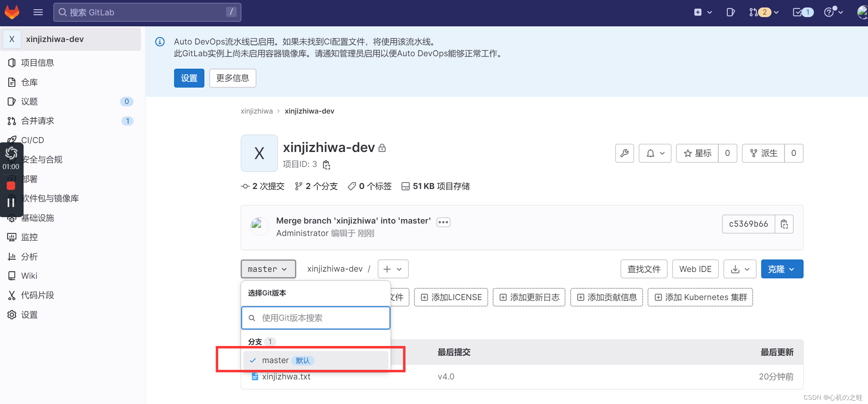
Task: Open the 0 个标签 tags link
Action: [x=370, y=186]
